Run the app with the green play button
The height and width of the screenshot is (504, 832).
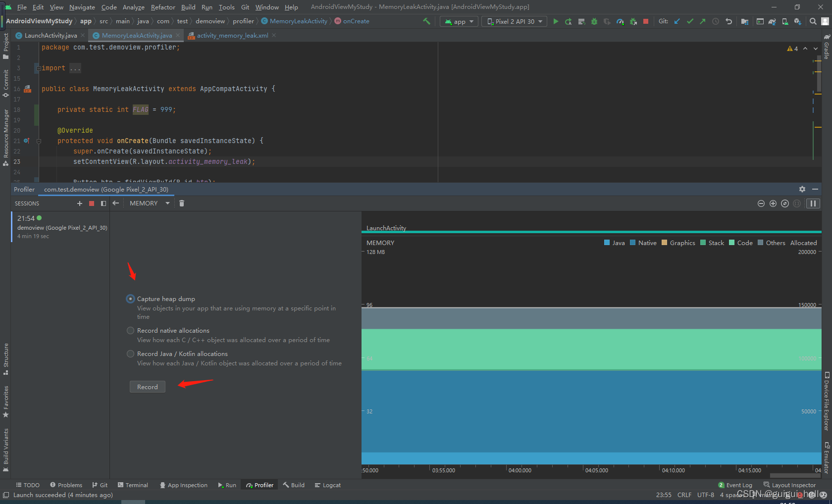(x=556, y=21)
